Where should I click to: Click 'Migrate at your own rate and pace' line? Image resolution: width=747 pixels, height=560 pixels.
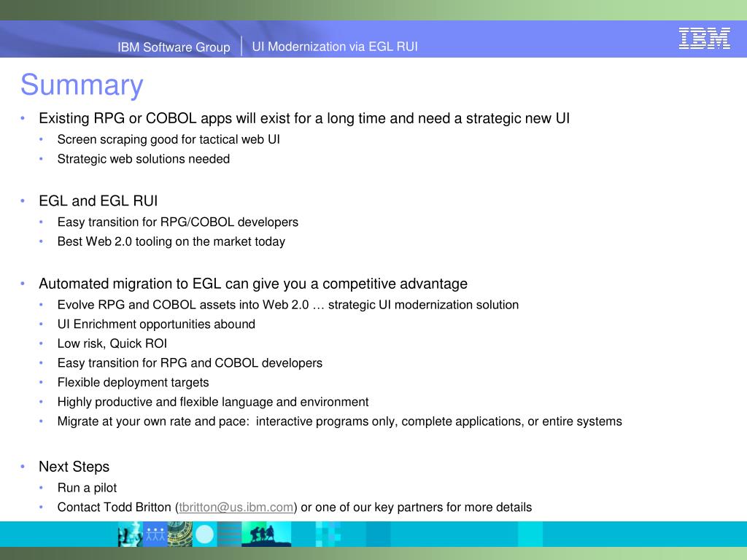pyautogui.click(x=340, y=421)
